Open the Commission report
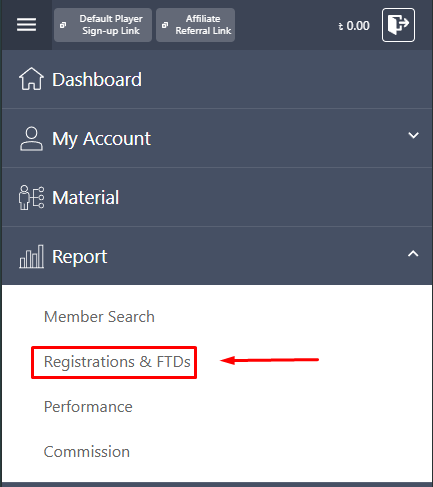The image size is (433, 487). point(87,452)
